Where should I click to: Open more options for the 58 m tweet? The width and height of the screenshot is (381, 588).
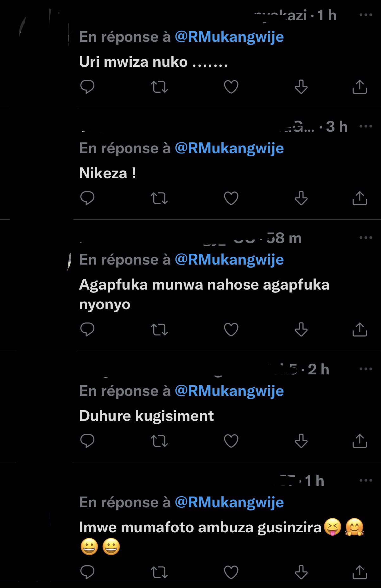point(366,238)
